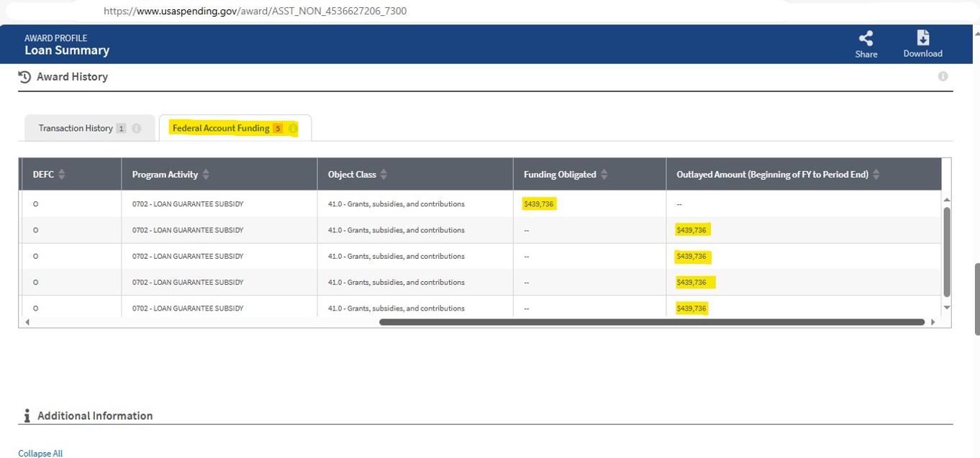Click the table horizontal scrollbar thumb
Viewport: 980px width, 458px height.
pos(652,322)
